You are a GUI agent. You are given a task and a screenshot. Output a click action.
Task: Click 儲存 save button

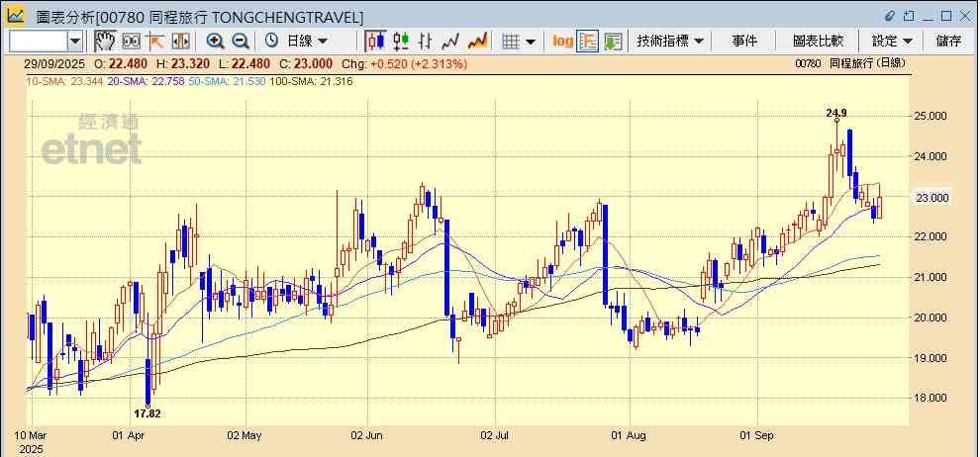[x=948, y=42]
